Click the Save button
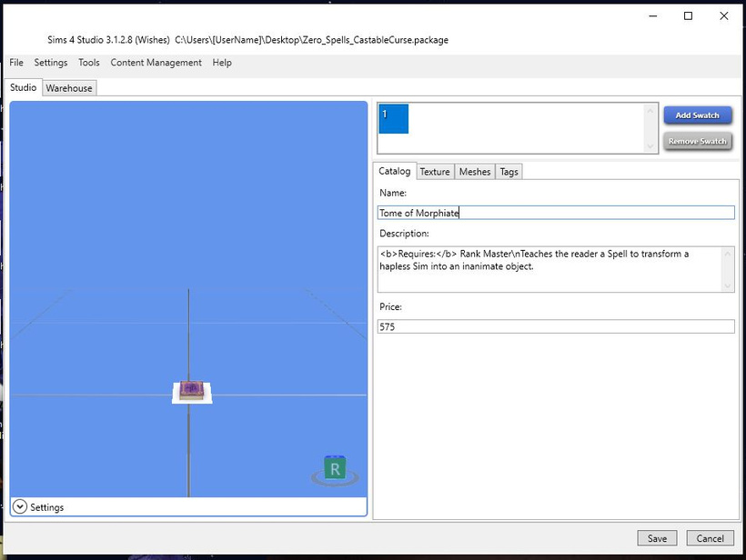This screenshot has height=560, width=746. click(x=657, y=538)
